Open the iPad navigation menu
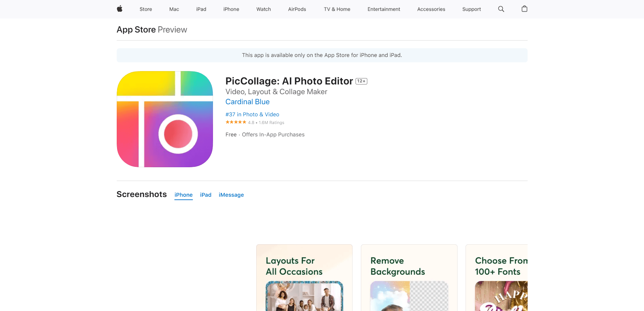 click(201, 9)
